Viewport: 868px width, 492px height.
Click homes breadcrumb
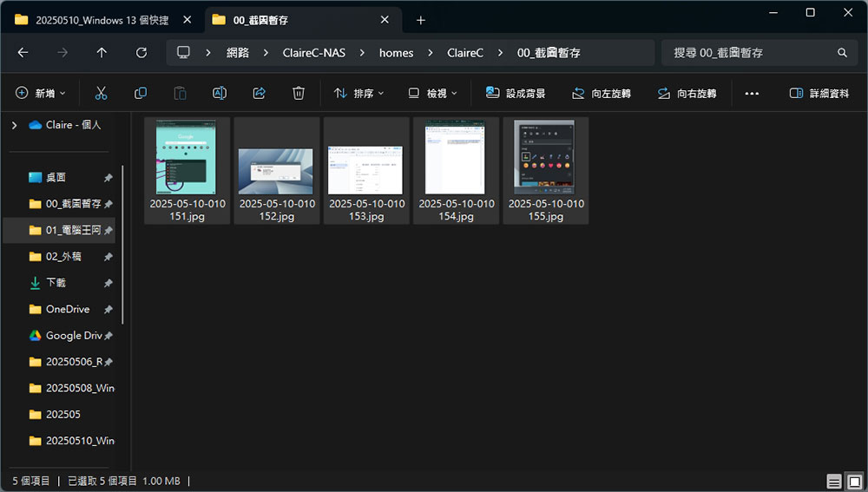[x=397, y=53]
